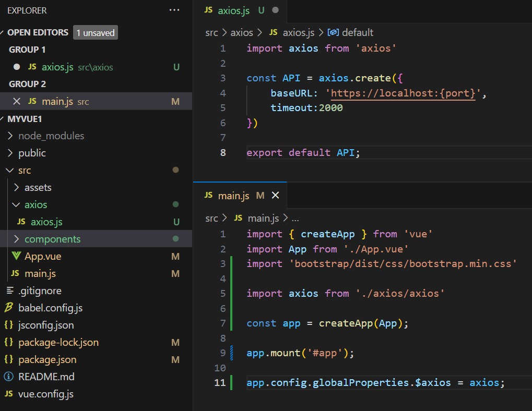The image size is (532, 411).
Task: Click './axios/axios' import path in main.js
Action: click(x=400, y=294)
